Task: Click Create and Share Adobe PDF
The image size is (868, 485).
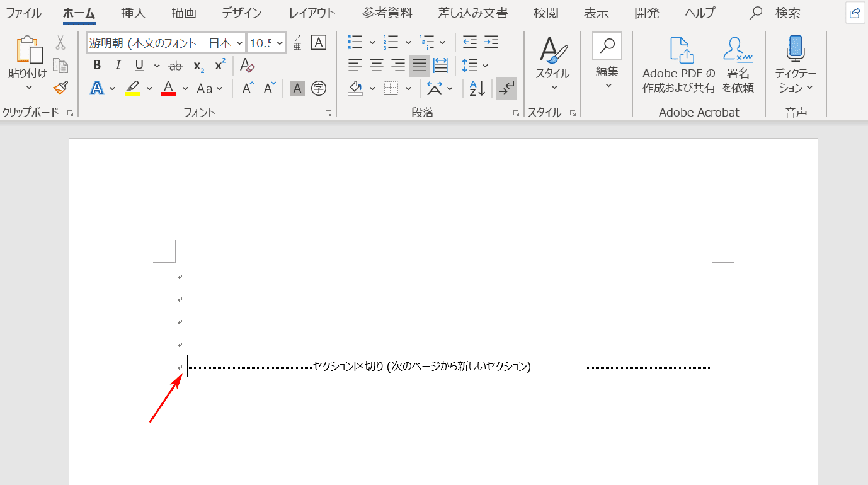Action: 678,65
